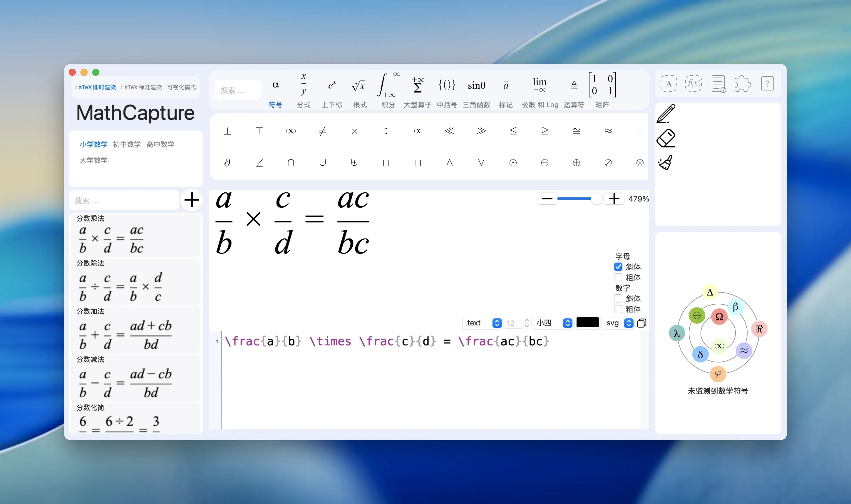Enable the 字母 粗体 checkbox
851x504 pixels.
pyautogui.click(x=618, y=278)
